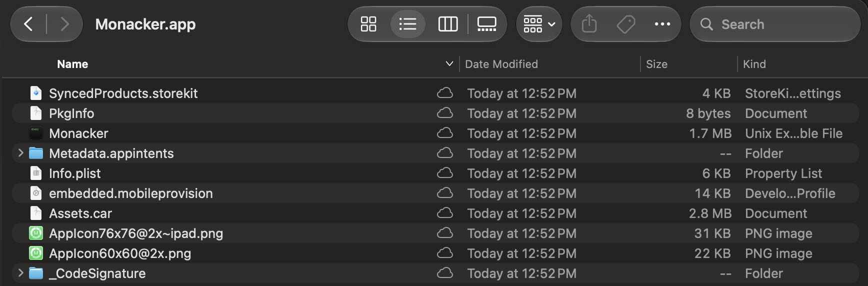
Task: Click iCloud status icon for PkgInfo
Action: pos(445,113)
